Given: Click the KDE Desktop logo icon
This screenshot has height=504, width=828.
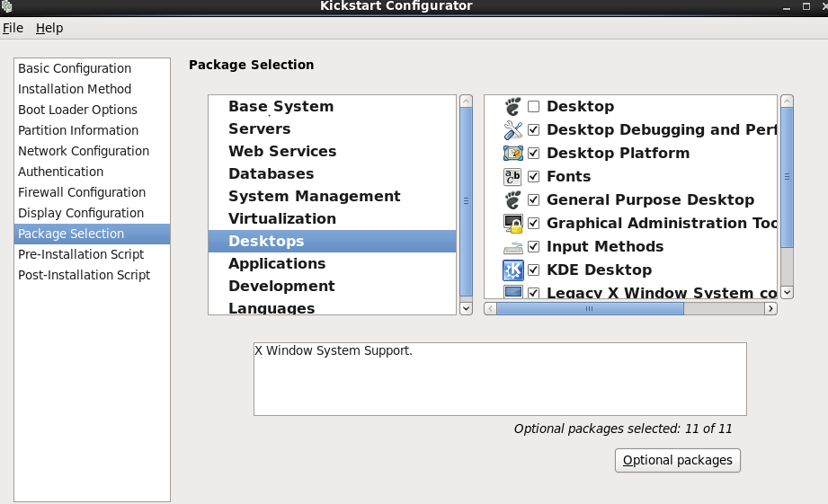Looking at the screenshot, I should (512, 270).
